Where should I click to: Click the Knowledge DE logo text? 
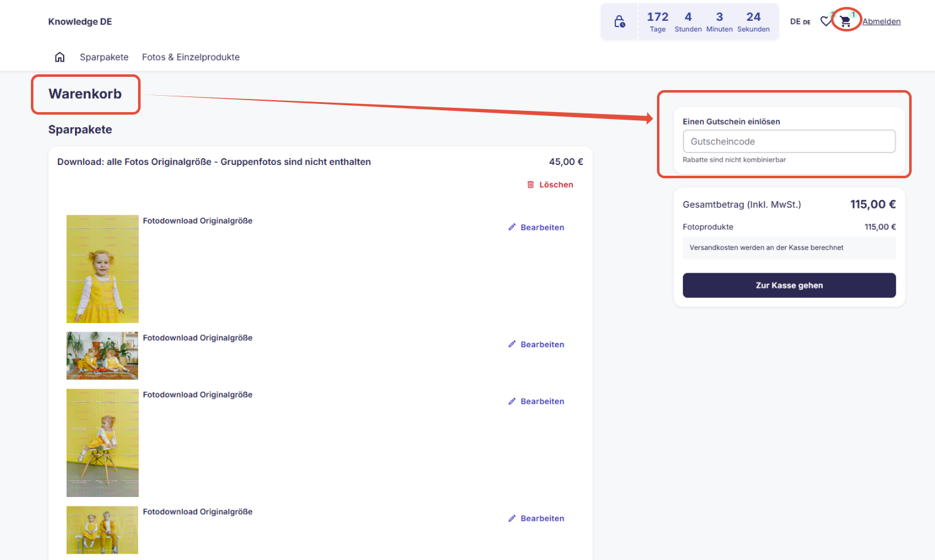coord(80,21)
